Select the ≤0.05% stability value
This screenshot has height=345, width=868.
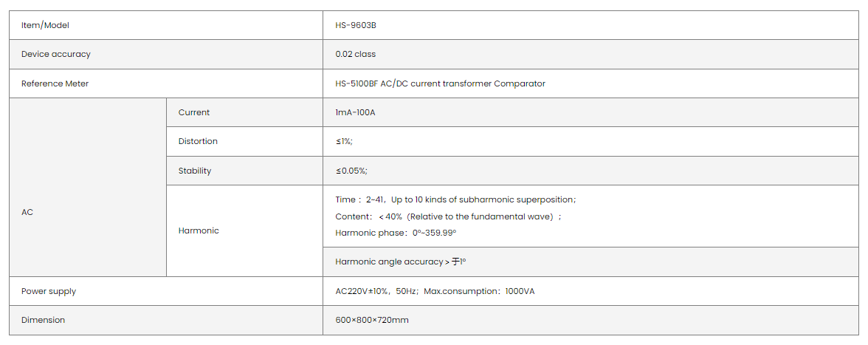[351, 171]
